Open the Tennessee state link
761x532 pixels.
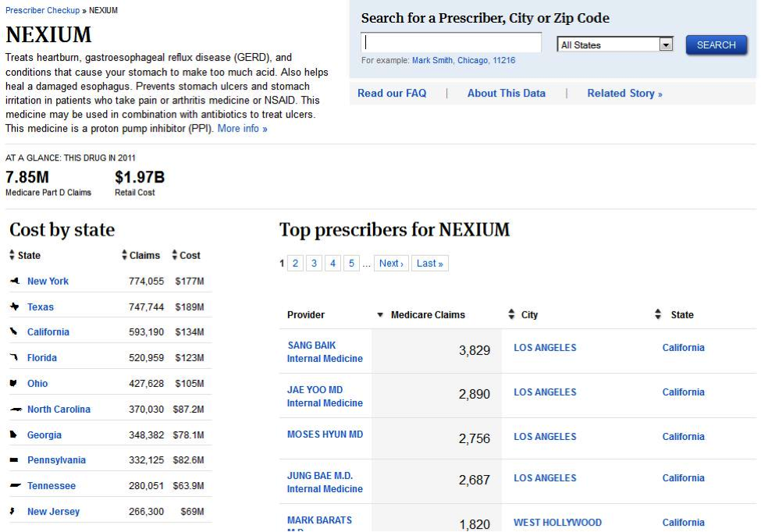[x=52, y=486]
